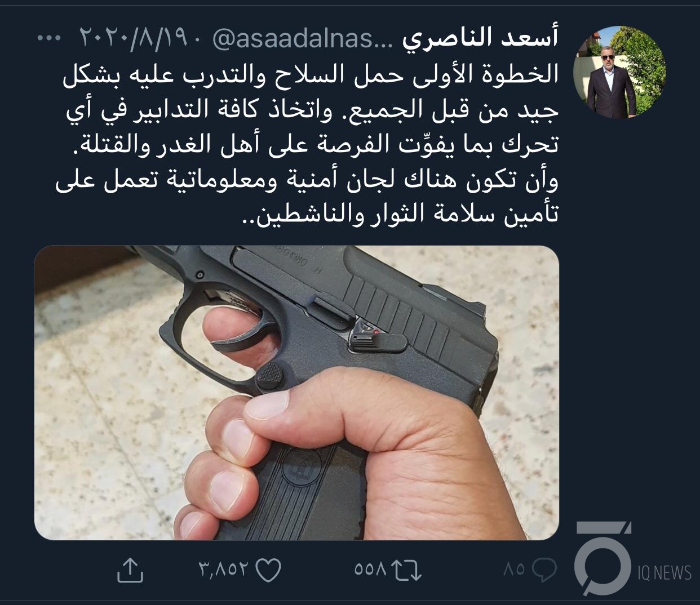
Task: Open the three-dots more options menu
Action: pos(48,38)
